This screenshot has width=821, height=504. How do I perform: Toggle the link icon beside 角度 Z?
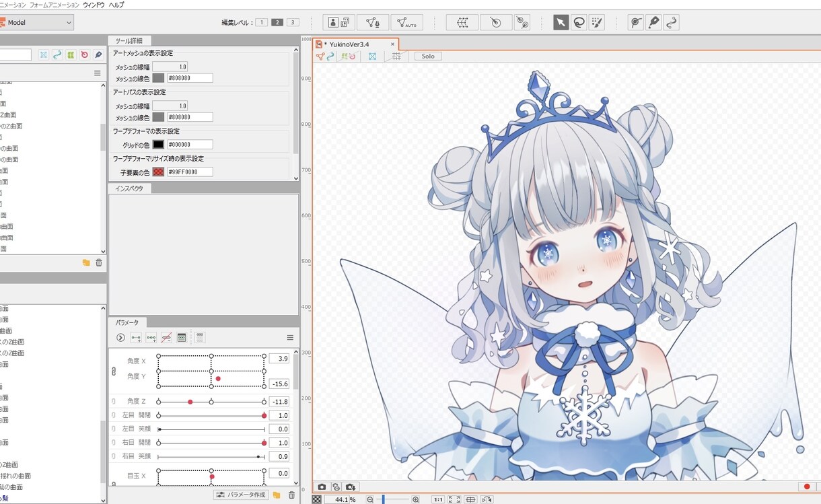click(113, 402)
